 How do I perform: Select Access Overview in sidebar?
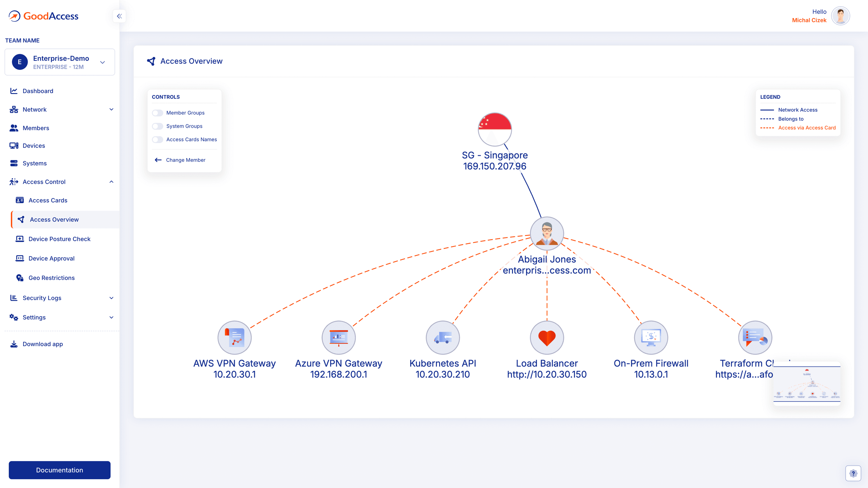click(65, 220)
